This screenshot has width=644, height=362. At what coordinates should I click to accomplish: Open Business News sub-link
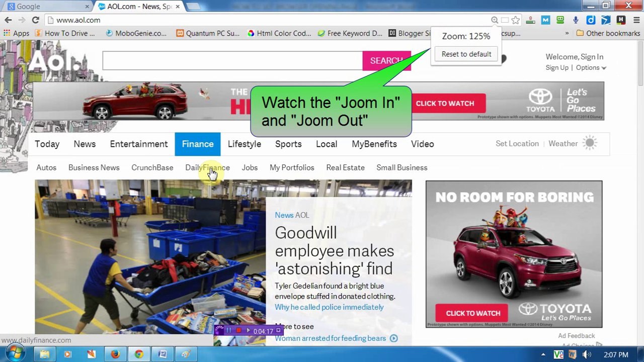(94, 168)
